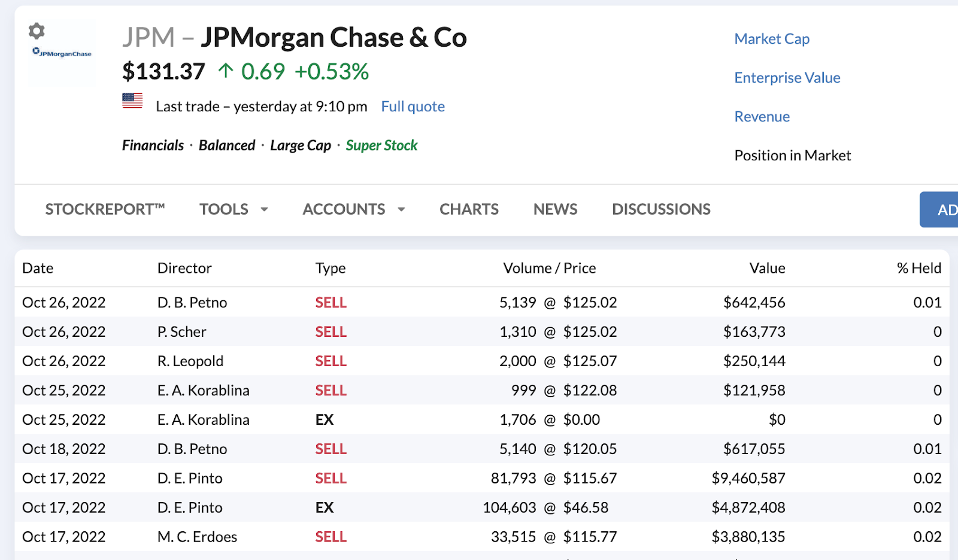Sort by the Date column header
958x560 pixels.
38,268
